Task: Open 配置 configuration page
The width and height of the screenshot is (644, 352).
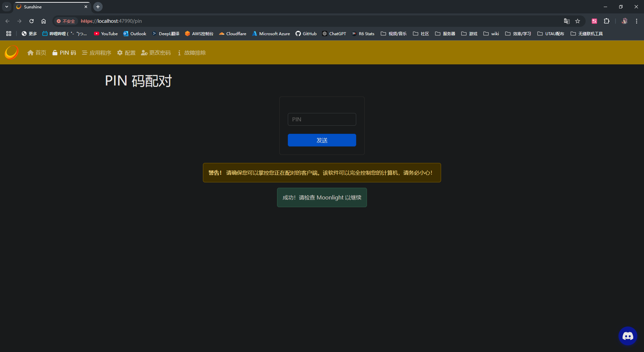Action: [126, 53]
